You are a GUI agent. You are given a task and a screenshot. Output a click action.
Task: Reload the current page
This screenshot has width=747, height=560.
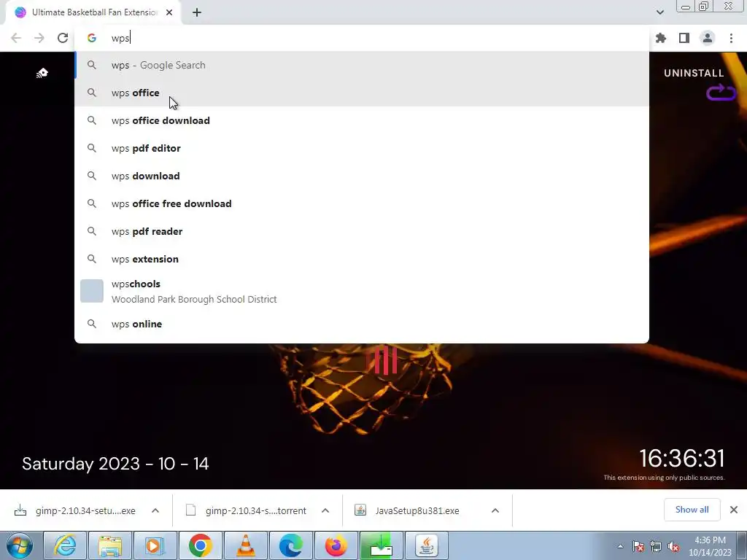click(x=63, y=38)
